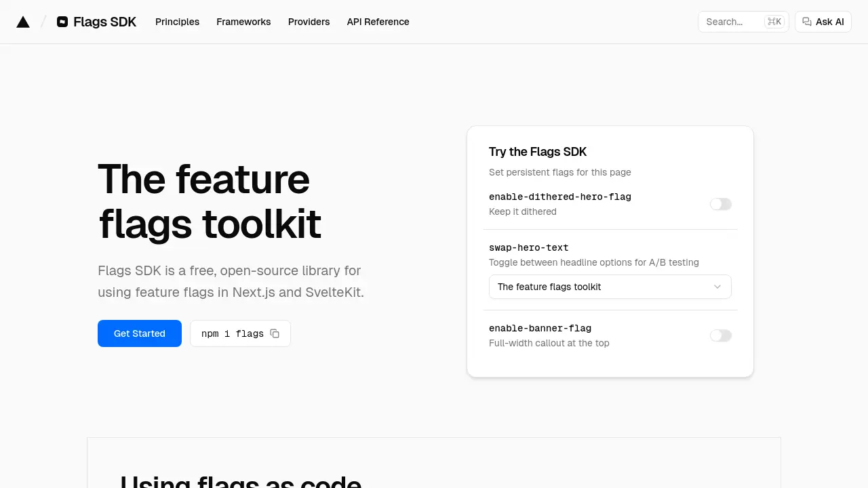Toggle the enable-banner-flag switch
Screen dimensions: 868x488
coord(721,335)
